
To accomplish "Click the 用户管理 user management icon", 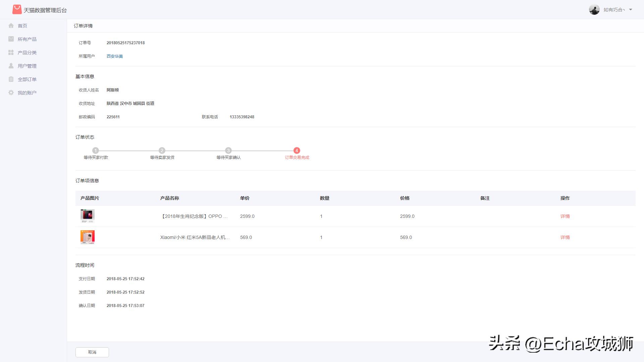I will [11, 66].
